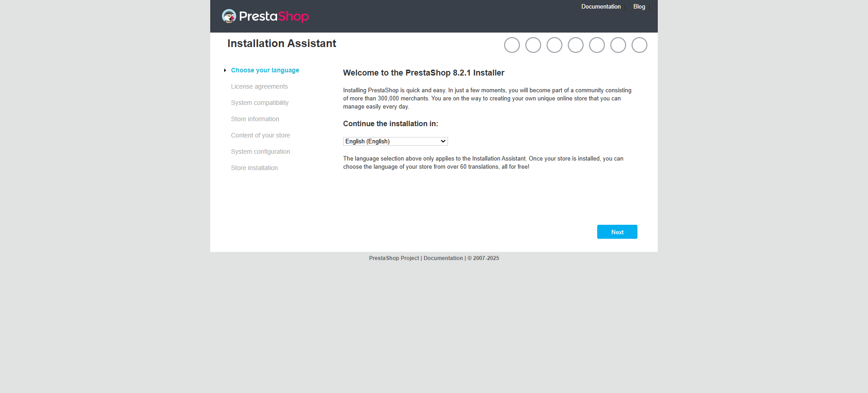Viewport: 868px width, 393px height.
Task: Open the installation language dropdown
Action: pyautogui.click(x=395, y=141)
